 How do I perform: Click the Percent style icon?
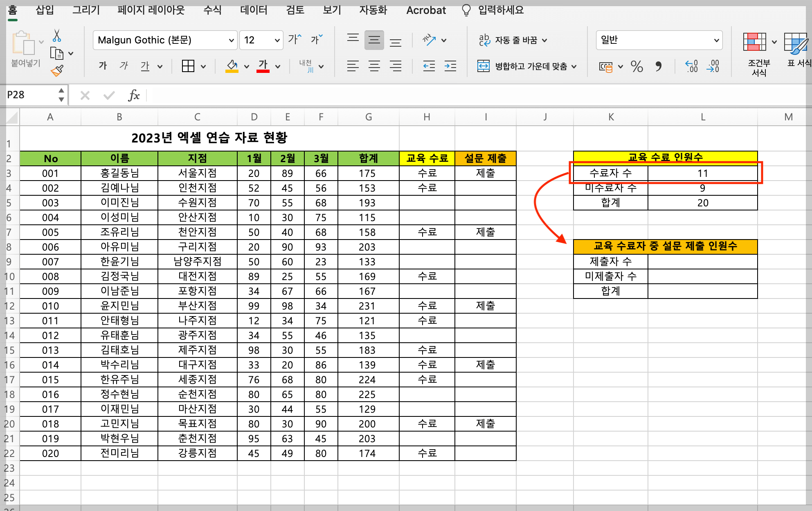(x=637, y=67)
